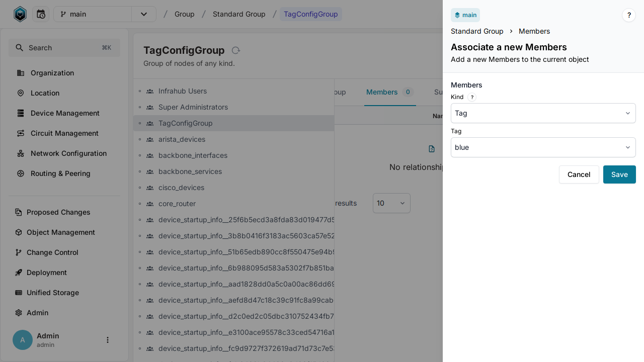Open Device Management in sidebar
This screenshot has height=362, width=644.
(x=65, y=113)
